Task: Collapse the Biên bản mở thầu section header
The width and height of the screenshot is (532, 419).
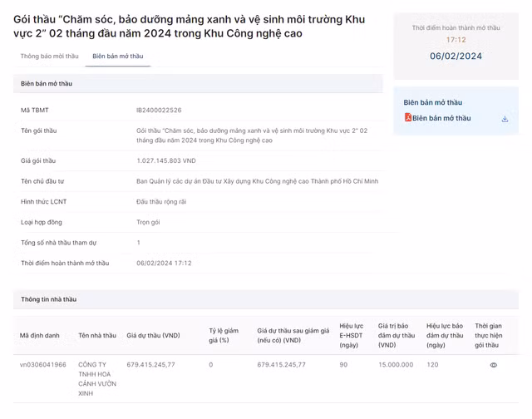Action: point(47,84)
